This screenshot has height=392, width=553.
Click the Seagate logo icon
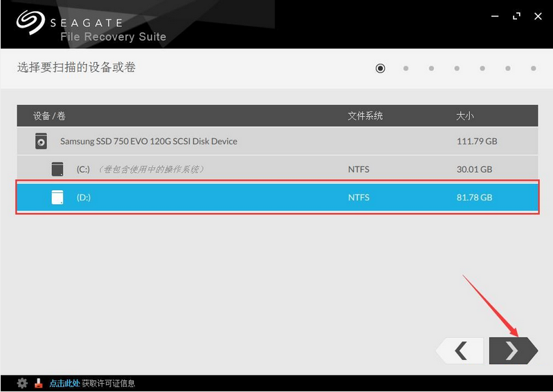pos(30,22)
